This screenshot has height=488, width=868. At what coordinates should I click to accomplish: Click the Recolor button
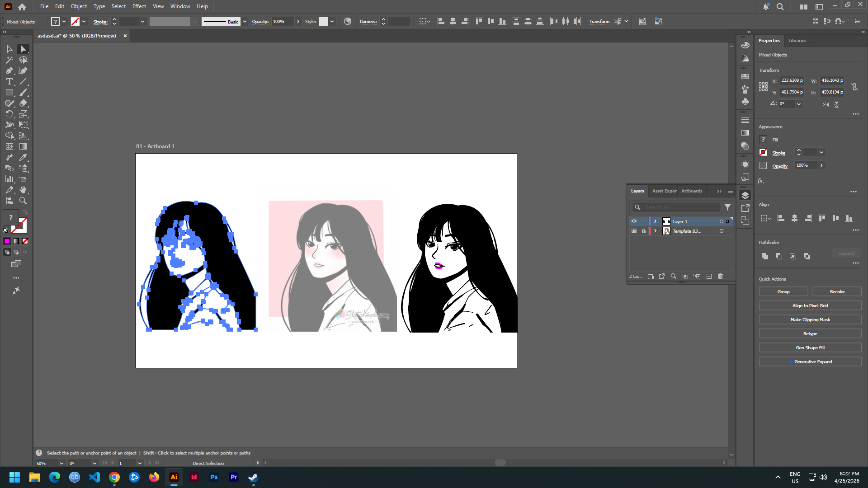(837, 291)
